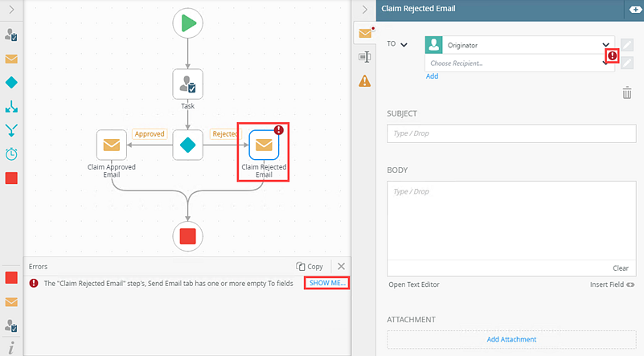Click the error message text row
This screenshot has width=644, height=356.
[x=168, y=284]
